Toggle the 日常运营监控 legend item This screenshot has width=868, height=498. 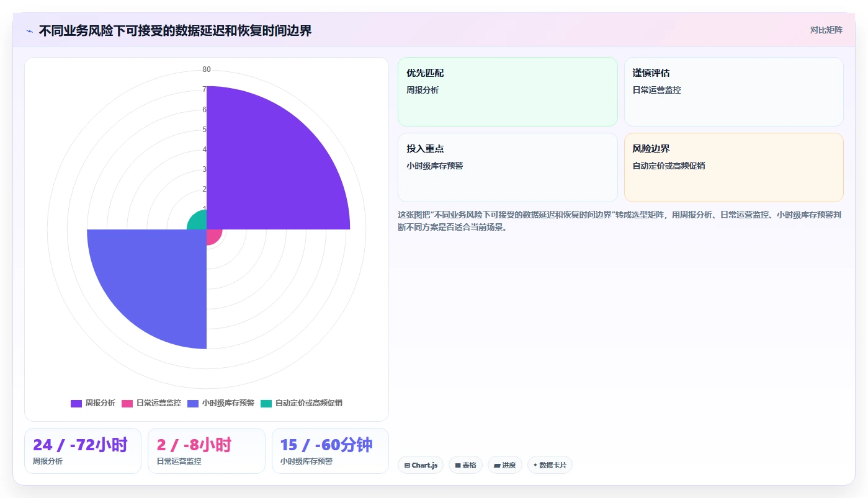(151, 403)
